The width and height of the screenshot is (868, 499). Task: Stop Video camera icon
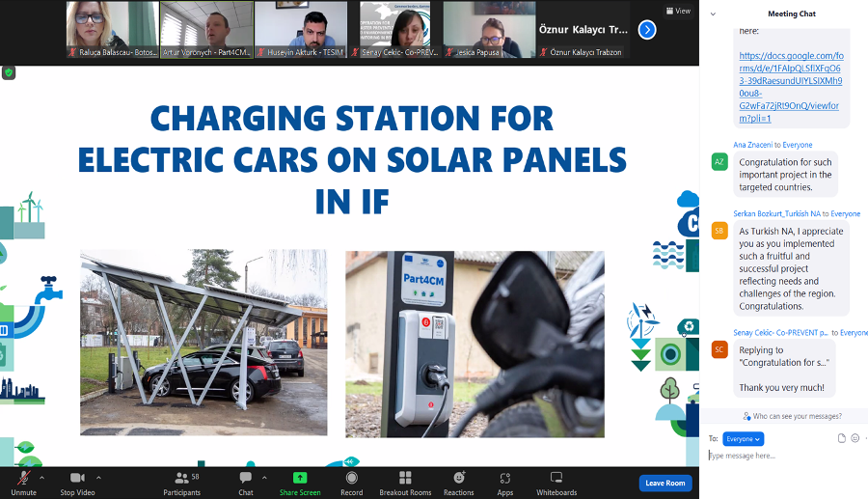point(77,478)
